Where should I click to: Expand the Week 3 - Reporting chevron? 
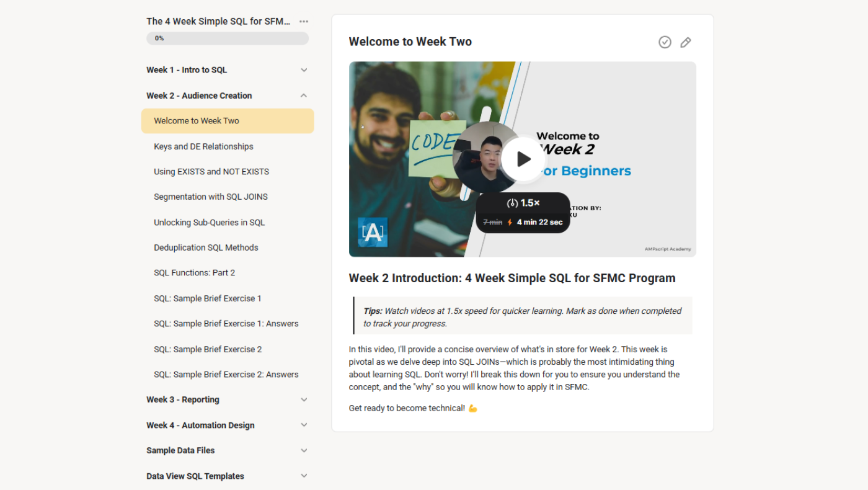pyautogui.click(x=304, y=400)
